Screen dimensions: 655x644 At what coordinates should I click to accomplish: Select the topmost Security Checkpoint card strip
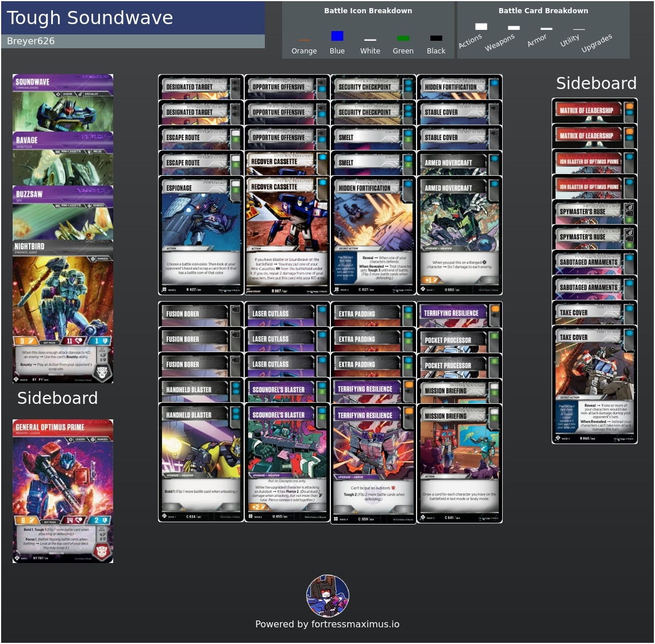point(373,87)
